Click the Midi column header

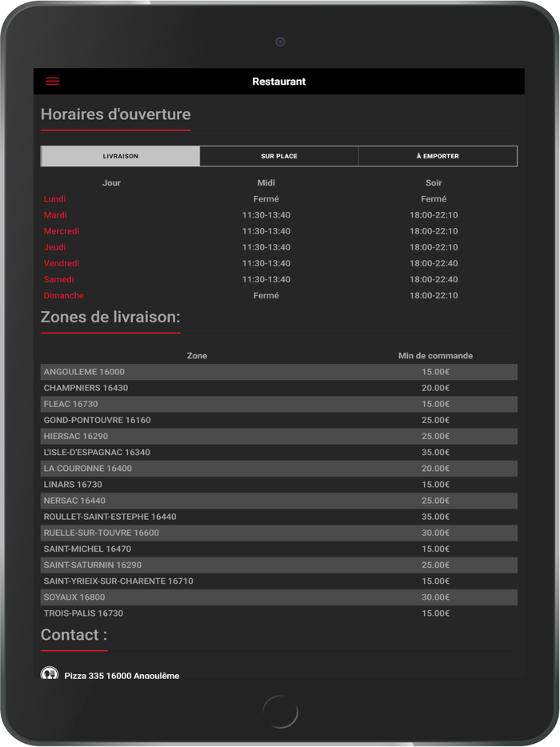(266, 183)
